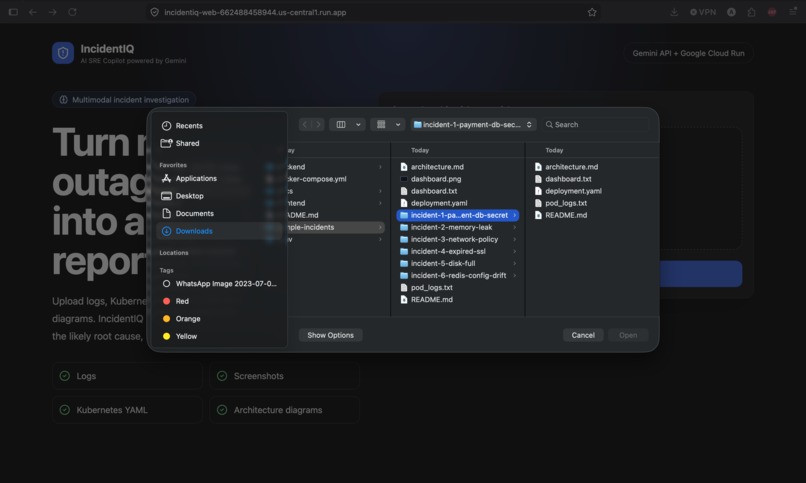Click the browser back arrow
The height and width of the screenshot is (483, 806).
[33, 12]
